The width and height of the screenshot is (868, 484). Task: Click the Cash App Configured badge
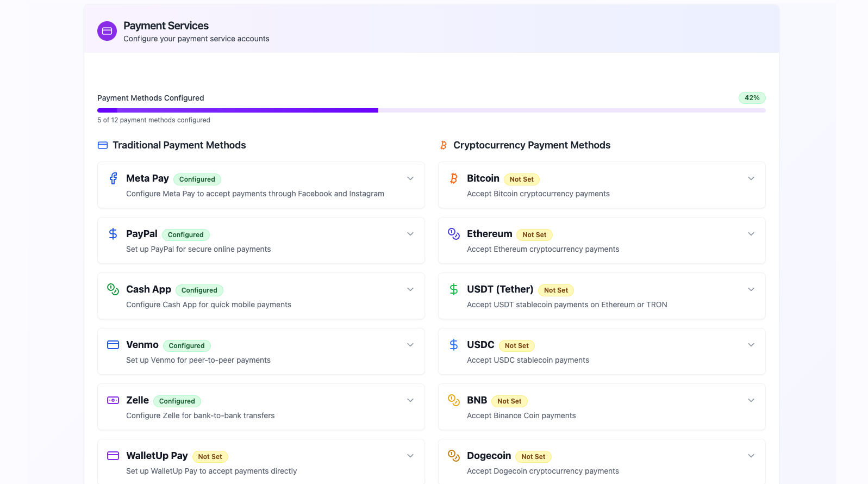pyautogui.click(x=199, y=290)
